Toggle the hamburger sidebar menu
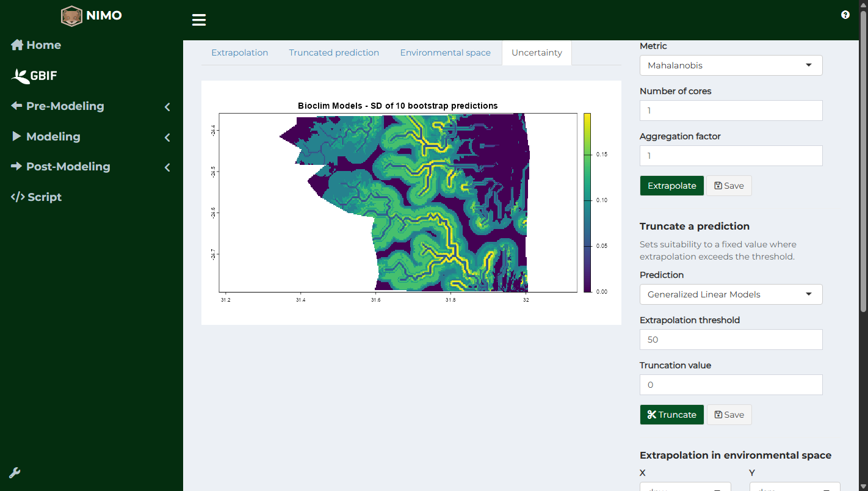Image resolution: width=868 pixels, height=491 pixels. (199, 20)
